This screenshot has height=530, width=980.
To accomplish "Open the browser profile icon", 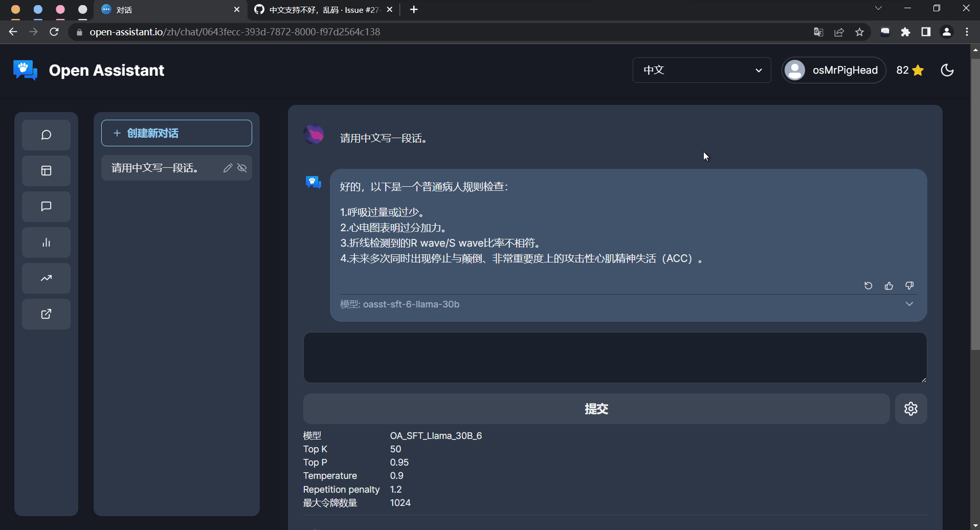I will 947,32.
